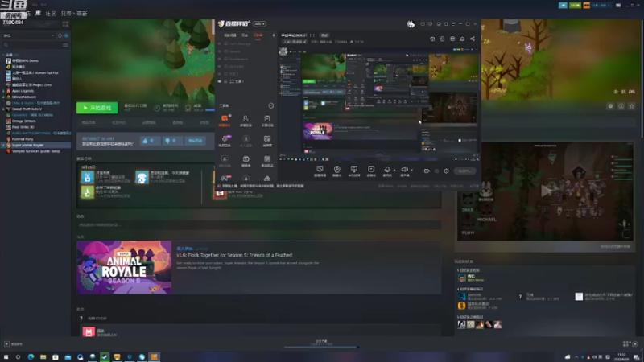Image resolution: width=644 pixels, height=362 pixels.
Task: Open friends and chat at bottom right
Action: [630, 344]
